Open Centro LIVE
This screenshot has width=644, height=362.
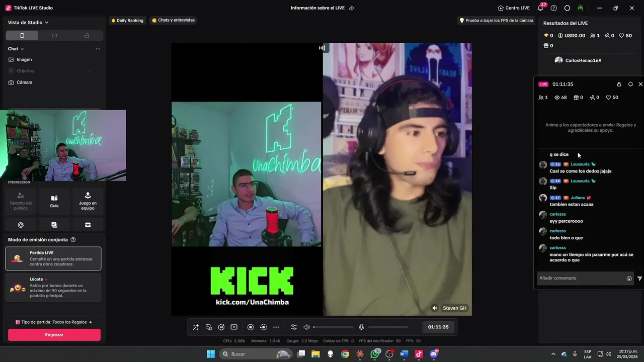click(x=514, y=8)
